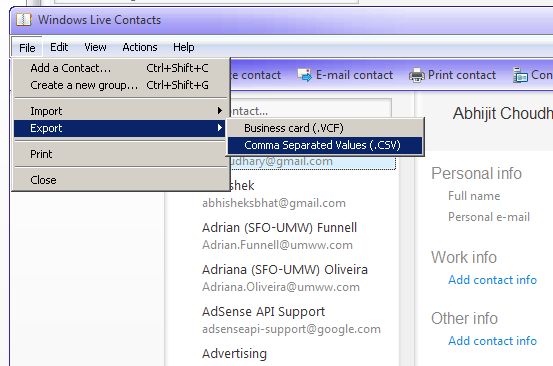Export as Business card (.VCF)
This screenshot has height=366, width=553.
tap(325, 128)
